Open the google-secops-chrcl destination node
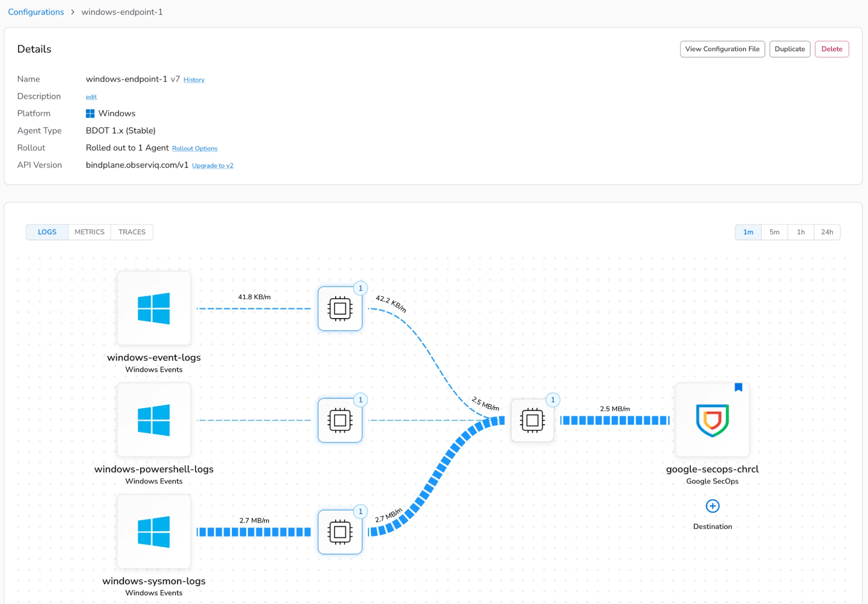The width and height of the screenshot is (868, 604). click(x=712, y=420)
